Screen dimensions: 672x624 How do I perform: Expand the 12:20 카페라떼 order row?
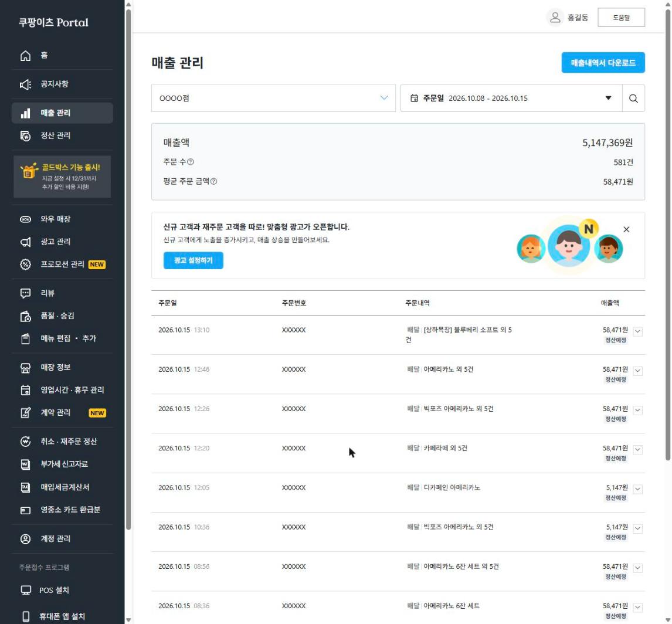click(x=638, y=450)
